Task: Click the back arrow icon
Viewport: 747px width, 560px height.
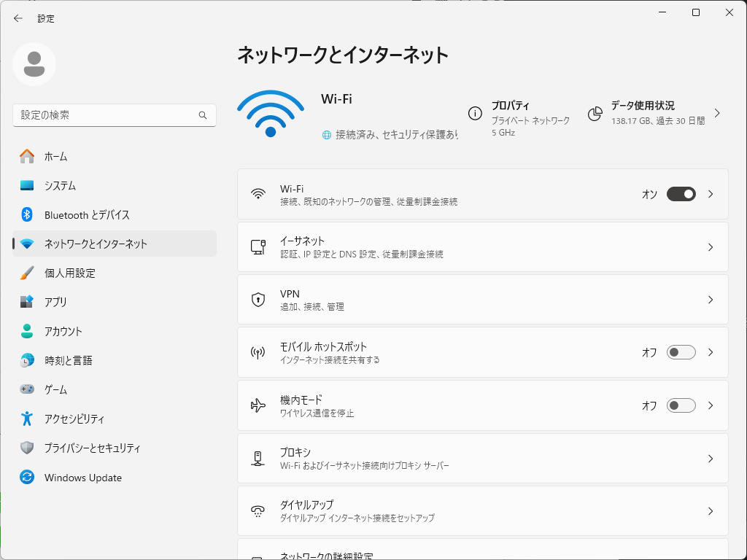Action: pyautogui.click(x=18, y=18)
